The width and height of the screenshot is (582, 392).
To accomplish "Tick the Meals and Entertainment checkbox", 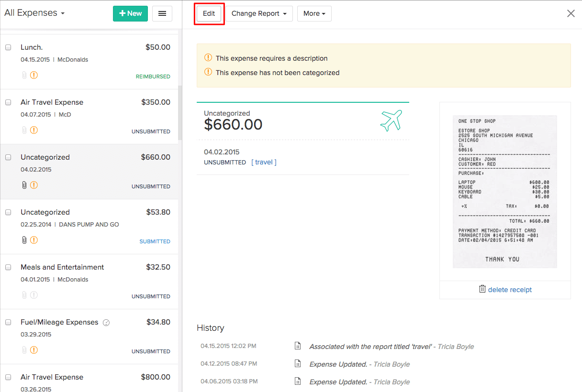I will click(8, 267).
